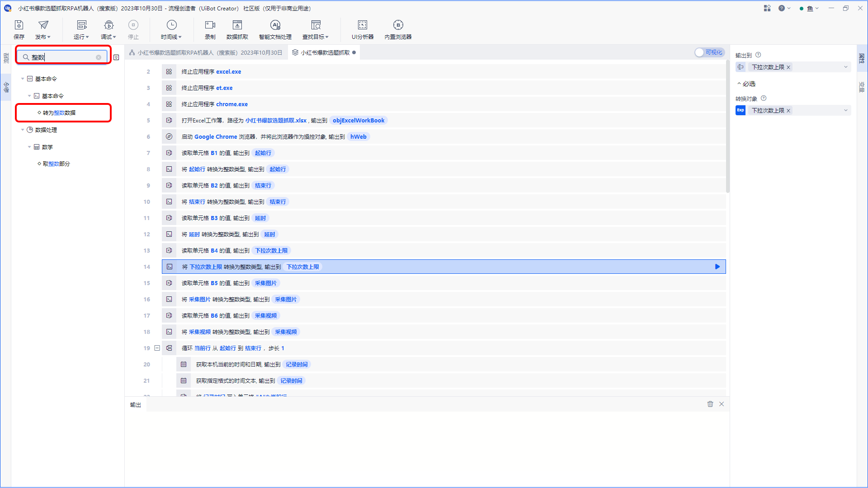Expand 数据处理 tree item
This screenshot has width=868, height=488.
click(x=22, y=129)
